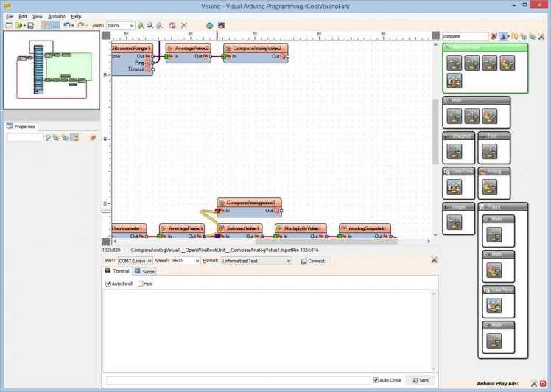Toggle the Auto Clear checkbox
551x392 pixels.
pyautogui.click(x=376, y=380)
